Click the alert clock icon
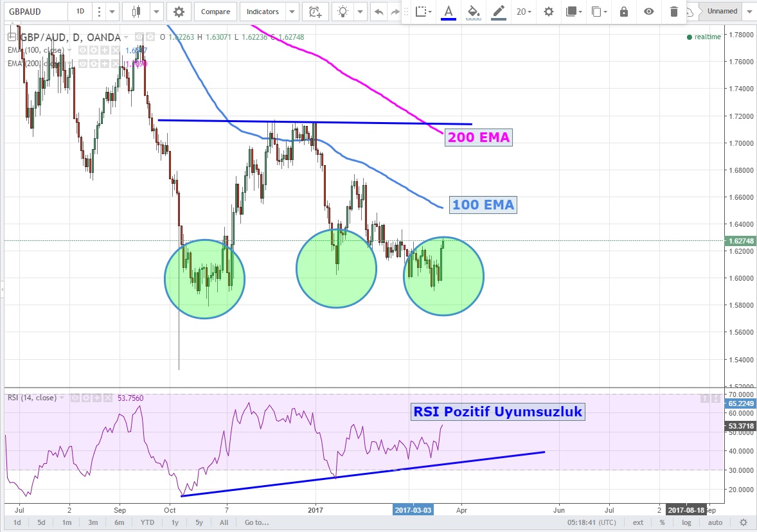 [314, 12]
